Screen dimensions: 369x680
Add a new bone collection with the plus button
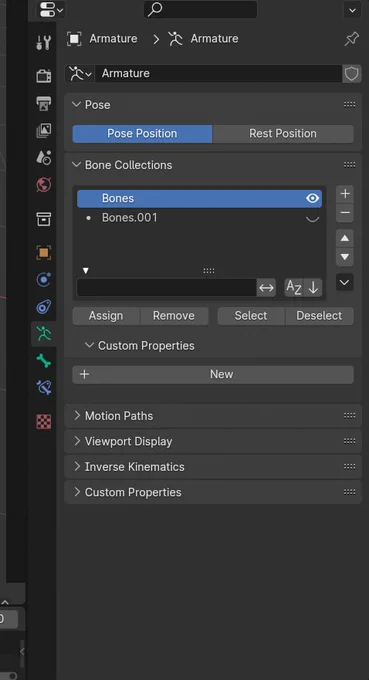pos(345,194)
